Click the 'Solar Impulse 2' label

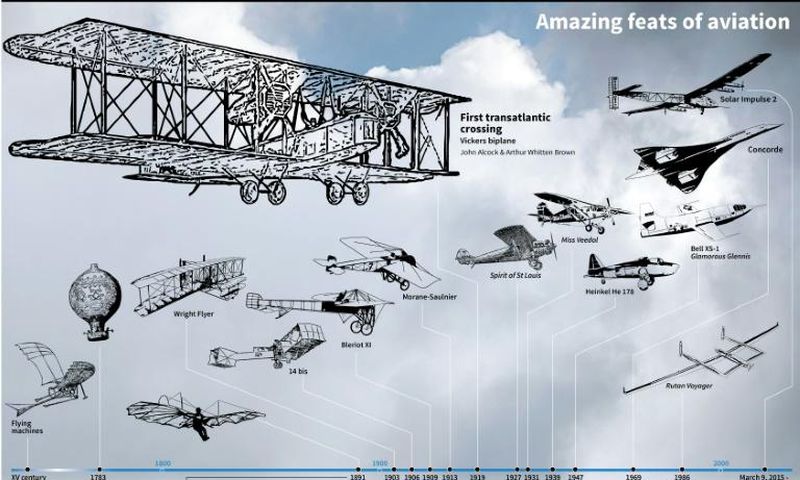point(748,99)
